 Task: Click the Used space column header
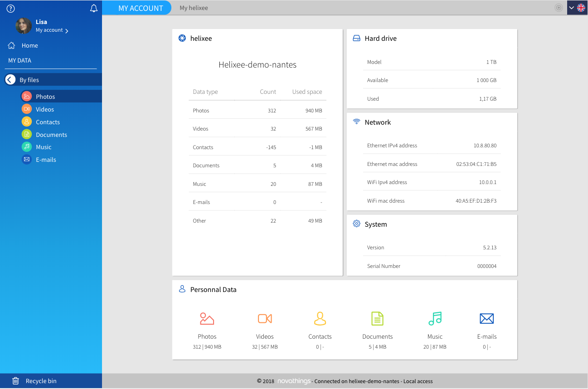307,92
